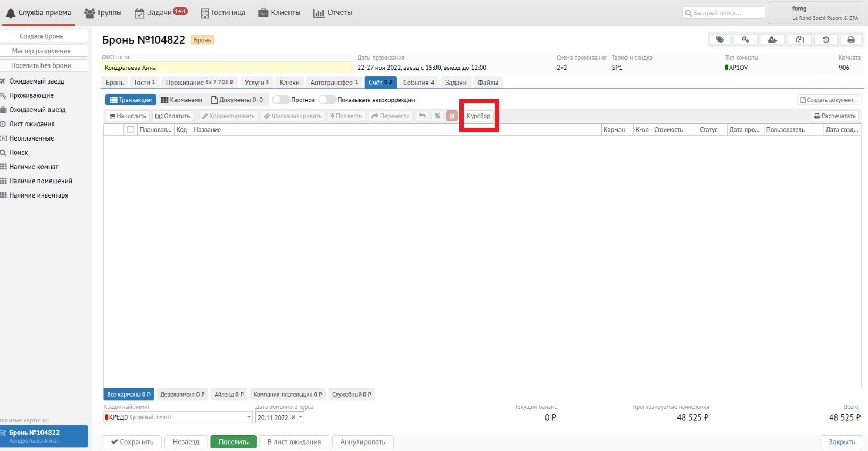Check the select-all checkbox in table header

coord(130,130)
